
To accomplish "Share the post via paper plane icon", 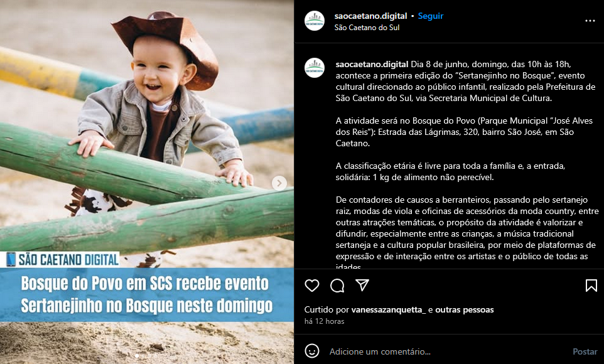I will 362,285.
